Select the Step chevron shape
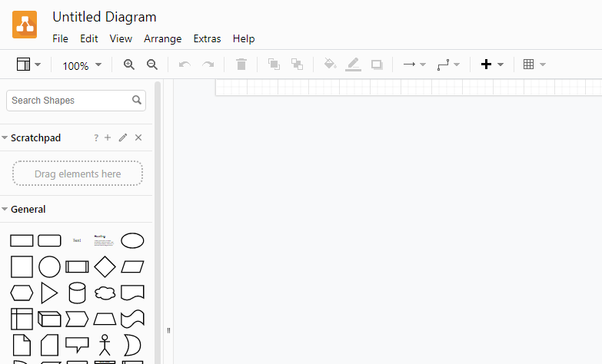Image resolution: width=602 pixels, height=364 pixels. pos(77,319)
